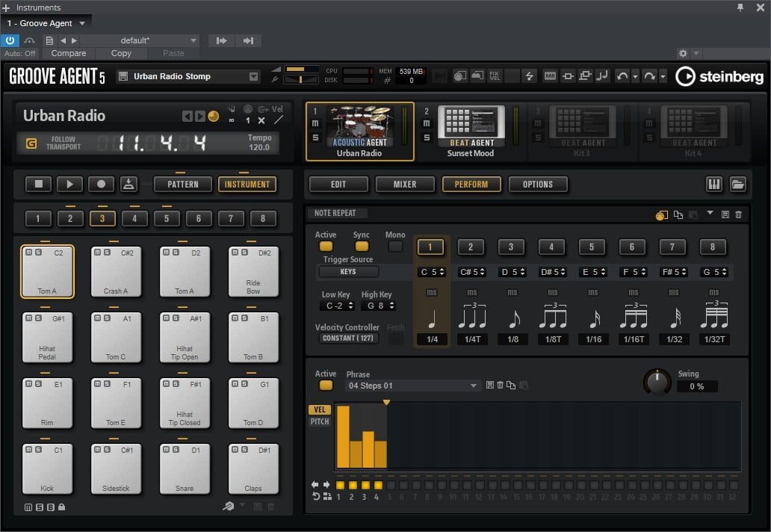Open the load panel folder icon
The image size is (771, 532).
pyautogui.click(x=737, y=185)
